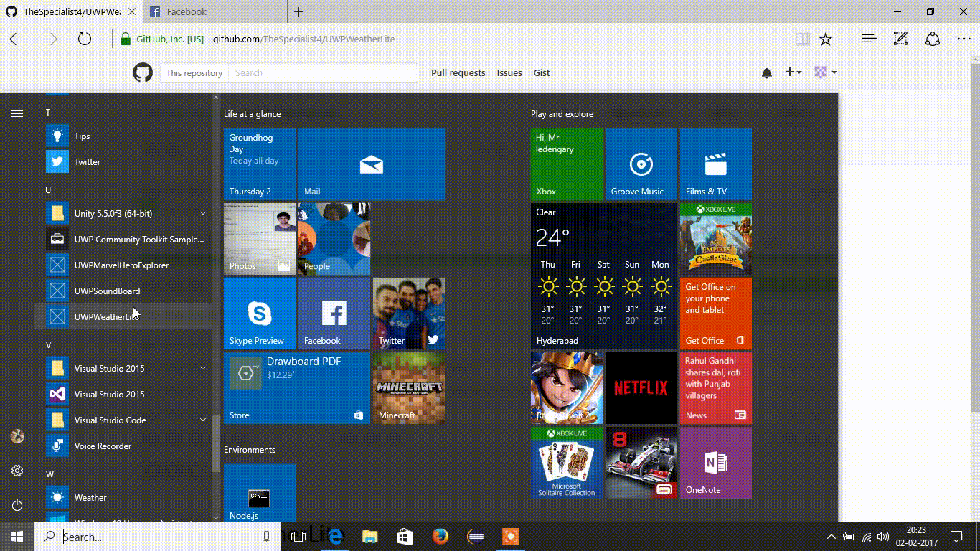Go back in Edge browser

(x=16, y=39)
